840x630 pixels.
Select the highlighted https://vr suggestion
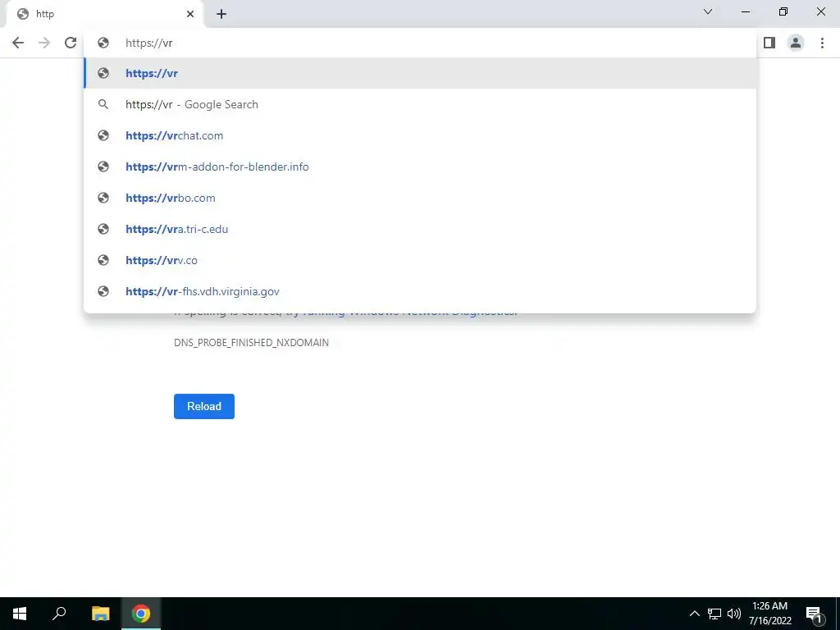(x=420, y=73)
